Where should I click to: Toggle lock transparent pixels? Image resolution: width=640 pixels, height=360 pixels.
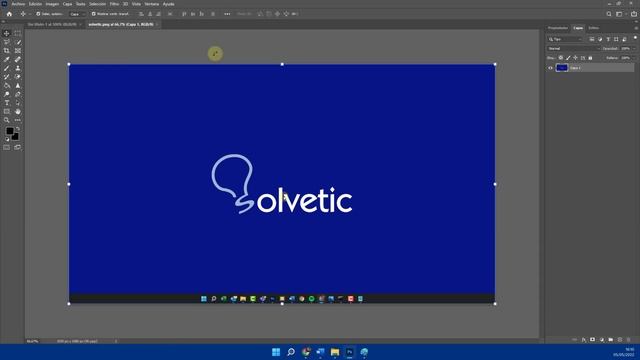(561, 58)
